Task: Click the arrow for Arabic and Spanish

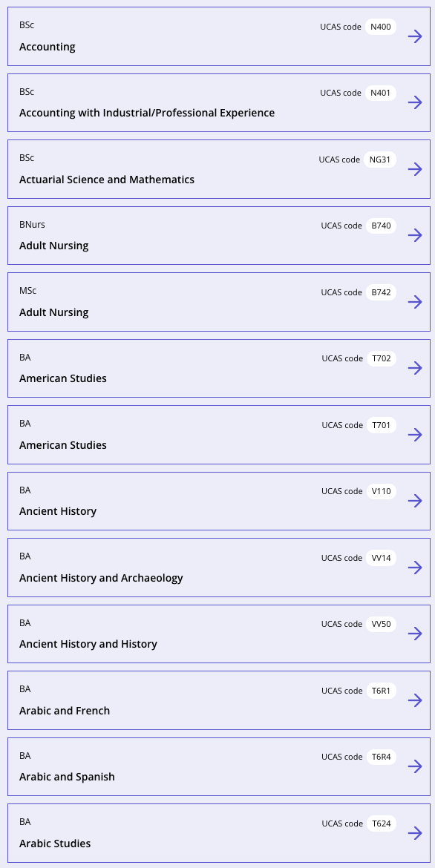Action: pos(415,766)
